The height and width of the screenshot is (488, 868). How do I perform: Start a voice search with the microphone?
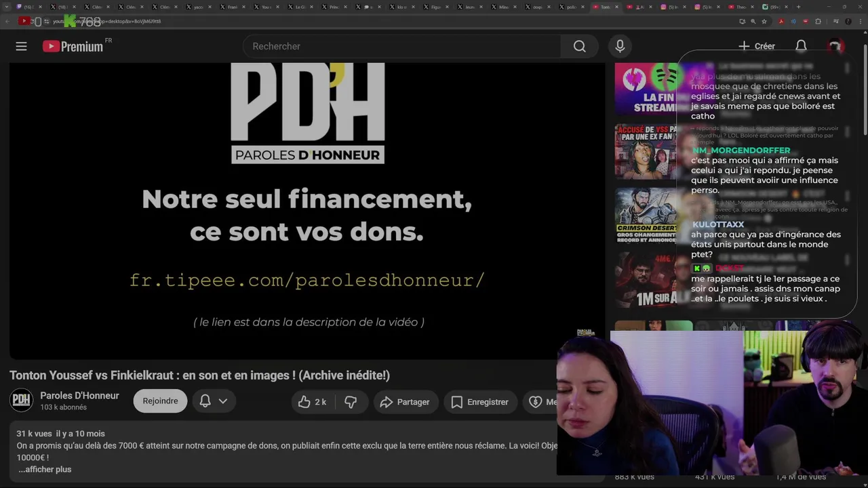(x=620, y=46)
